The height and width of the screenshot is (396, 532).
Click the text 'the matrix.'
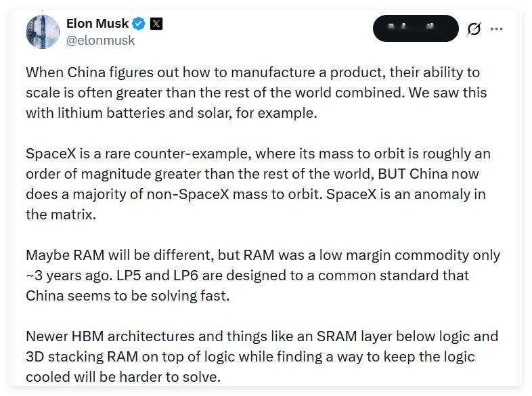coord(61,215)
